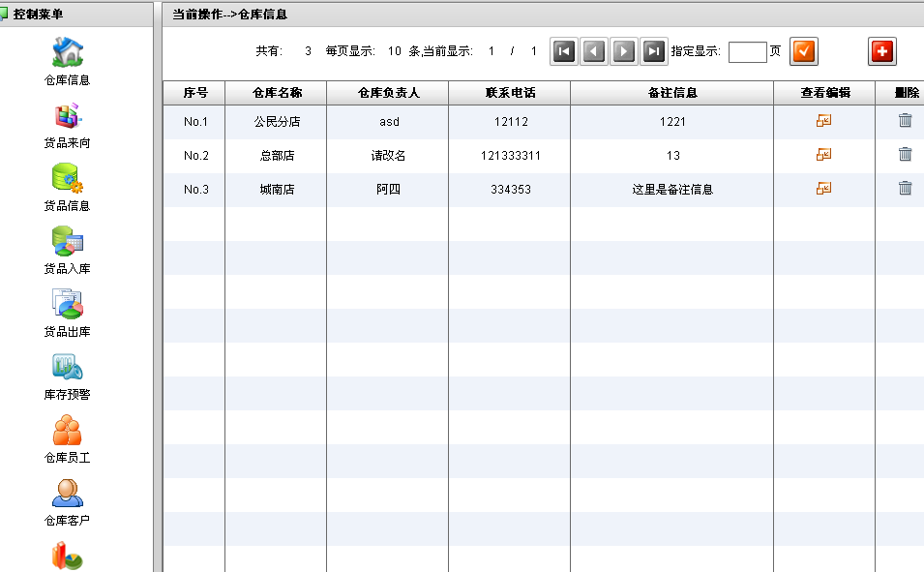Viewport: 924px width, 572px height.
Task: Click phone number 334353
Action: point(511,190)
